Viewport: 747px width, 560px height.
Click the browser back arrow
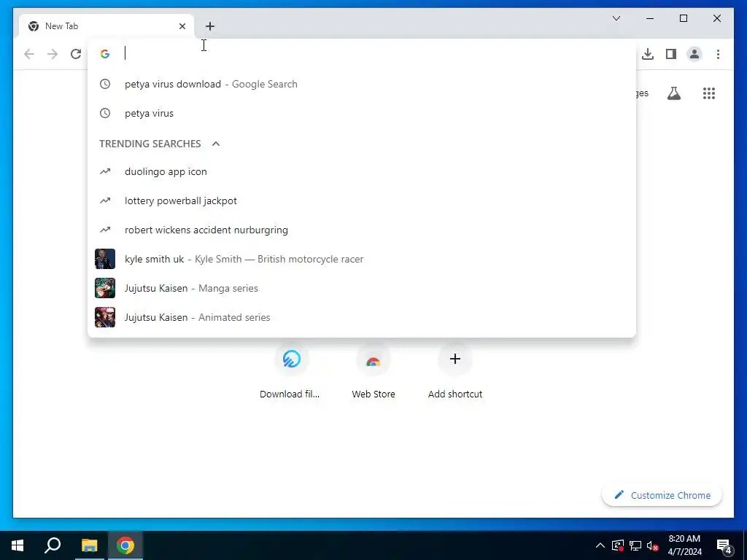(x=29, y=54)
